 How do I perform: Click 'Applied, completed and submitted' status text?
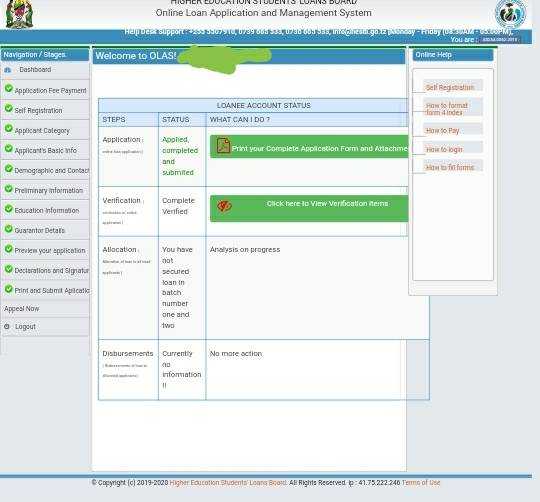pyautogui.click(x=180, y=156)
